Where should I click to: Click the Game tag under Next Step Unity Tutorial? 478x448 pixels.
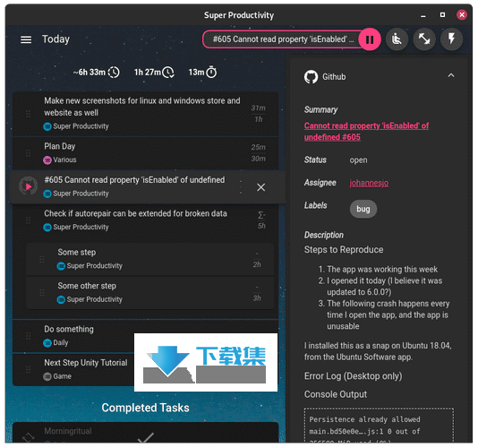pyautogui.click(x=57, y=376)
